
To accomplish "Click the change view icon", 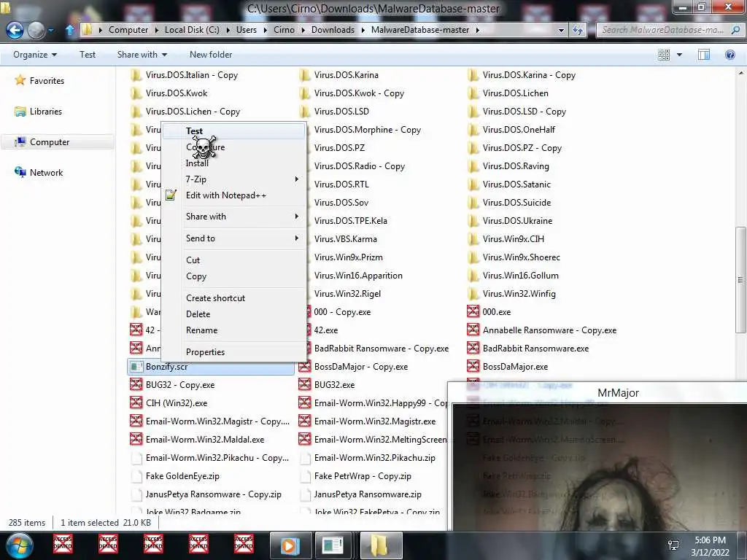I will [664, 55].
